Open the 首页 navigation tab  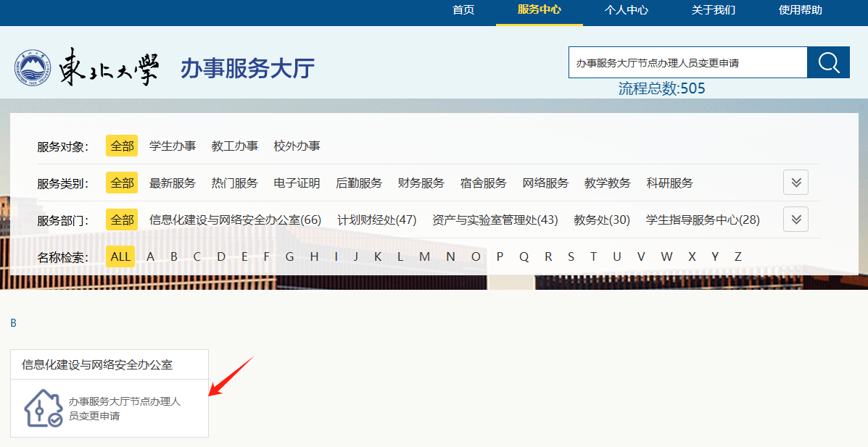[463, 10]
